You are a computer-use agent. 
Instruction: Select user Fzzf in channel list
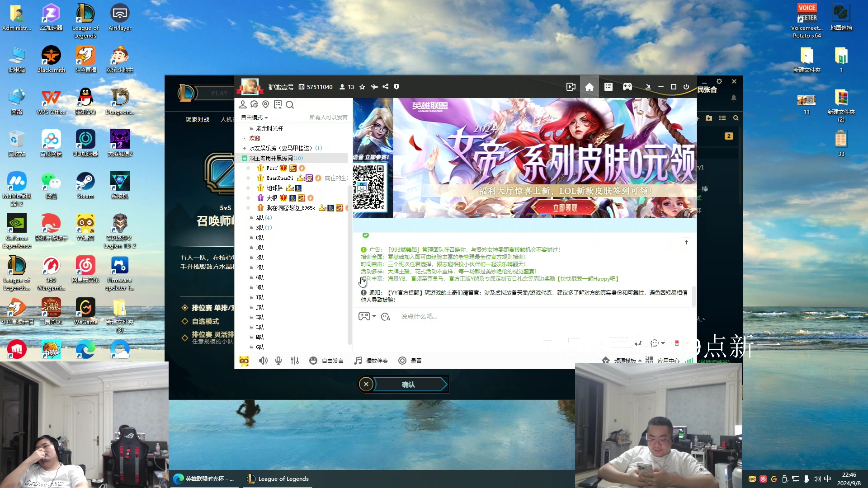tap(272, 168)
